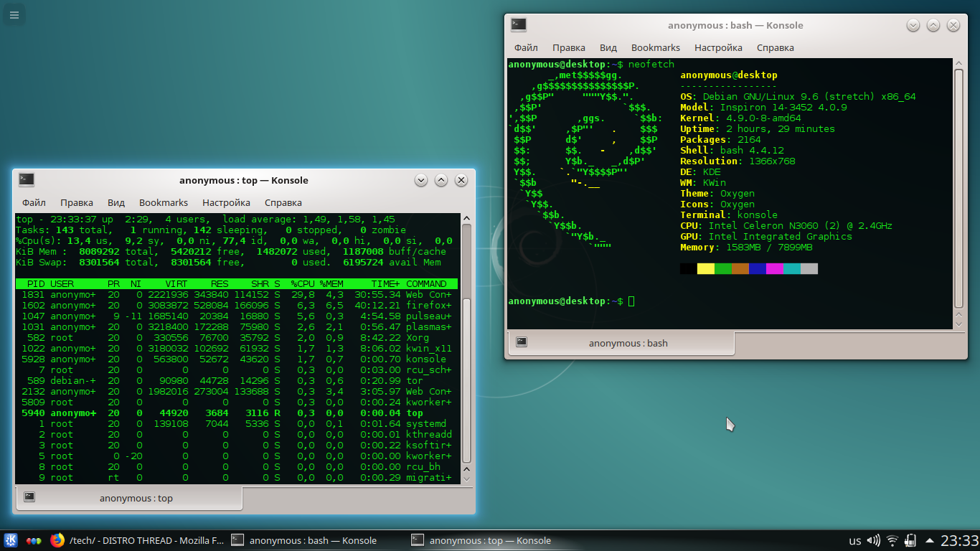980x551 pixels.
Task: Click the volume speaker tray icon
Action: 873,540
